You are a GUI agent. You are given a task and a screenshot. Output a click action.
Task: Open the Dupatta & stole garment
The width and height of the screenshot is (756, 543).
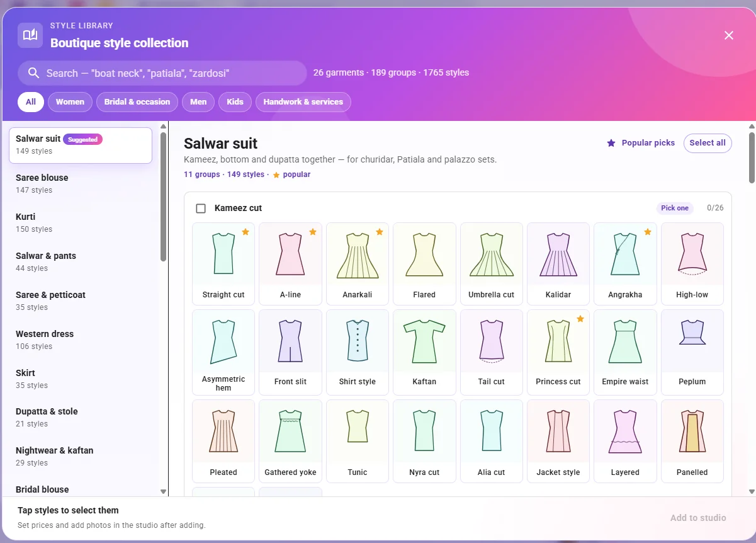coord(81,418)
